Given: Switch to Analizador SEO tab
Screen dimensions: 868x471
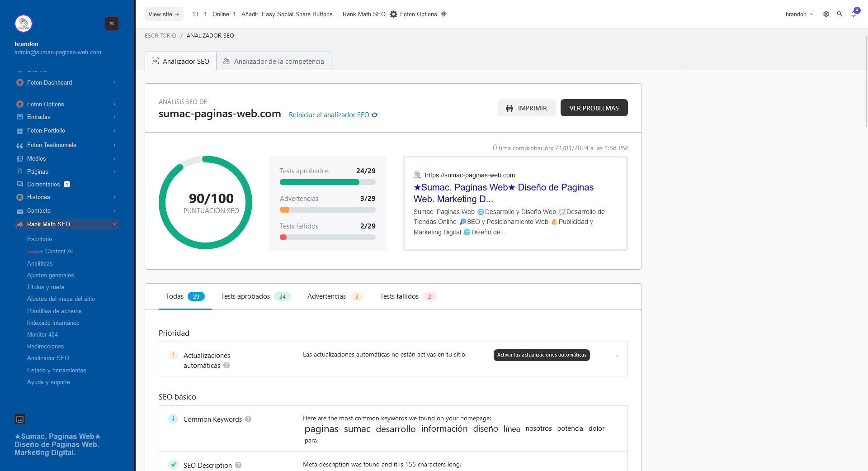Looking at the screenshot, I should (180, 61).
